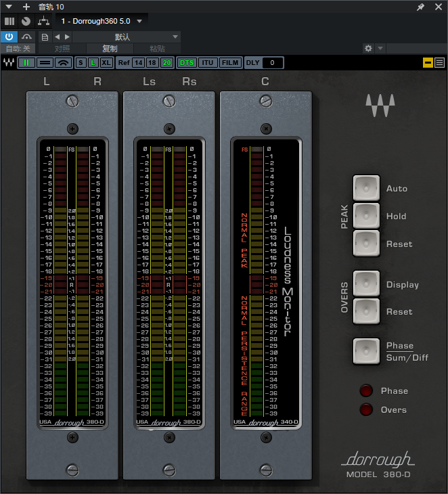448x494 pixels.
Task: Open the track menu triangle at top left
Action: tap(9, 7)
